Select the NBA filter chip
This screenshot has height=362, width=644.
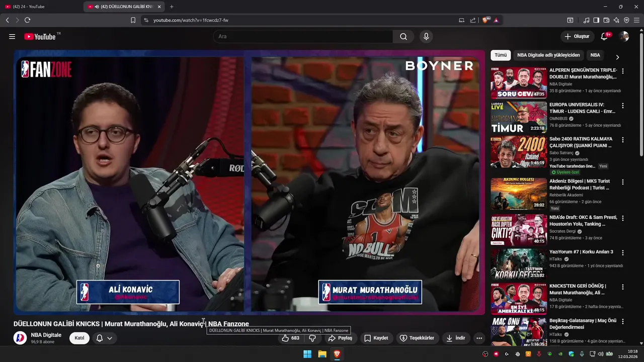[x=595, y=55]
